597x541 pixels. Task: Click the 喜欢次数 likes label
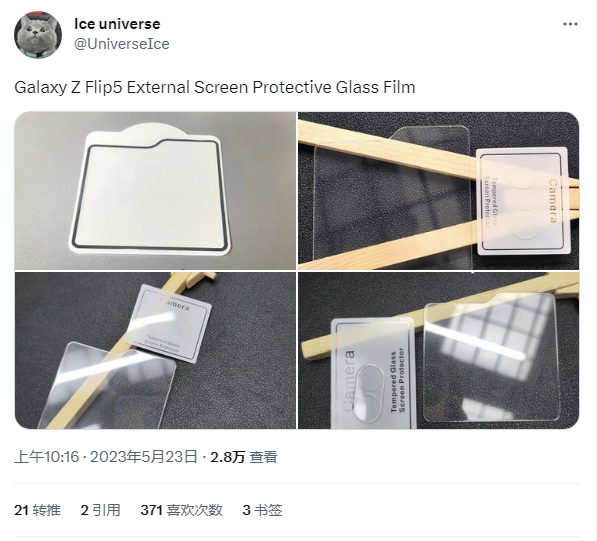click(x=194, y=510)
